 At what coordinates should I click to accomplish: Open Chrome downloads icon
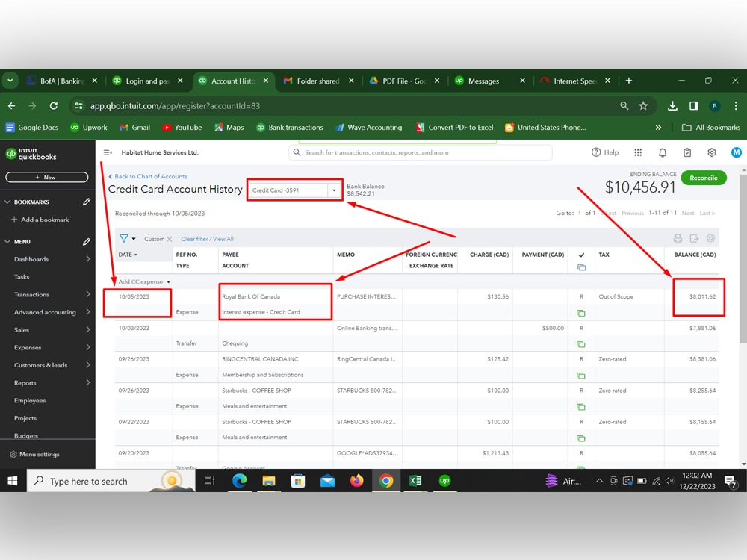pos(672,106)
